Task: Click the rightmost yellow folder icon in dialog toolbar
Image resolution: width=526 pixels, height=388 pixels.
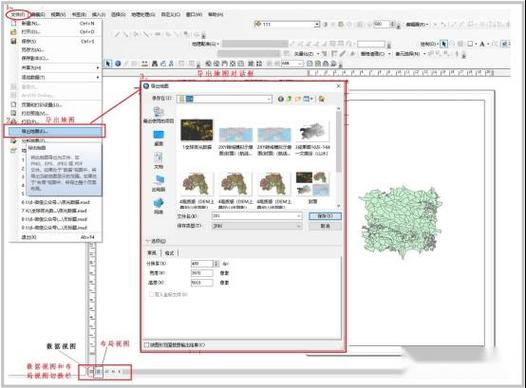Action: pos(321,99)
